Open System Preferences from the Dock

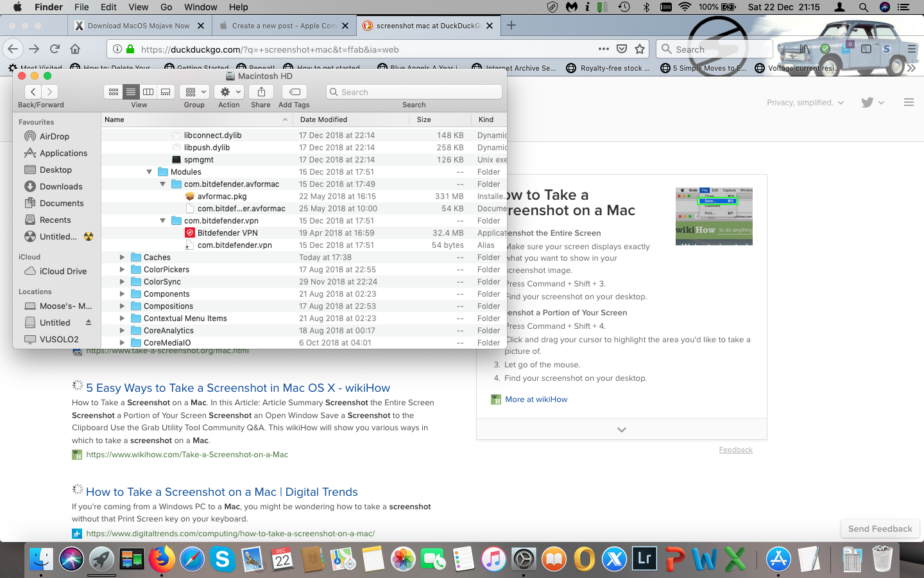(x=524, y=559)
